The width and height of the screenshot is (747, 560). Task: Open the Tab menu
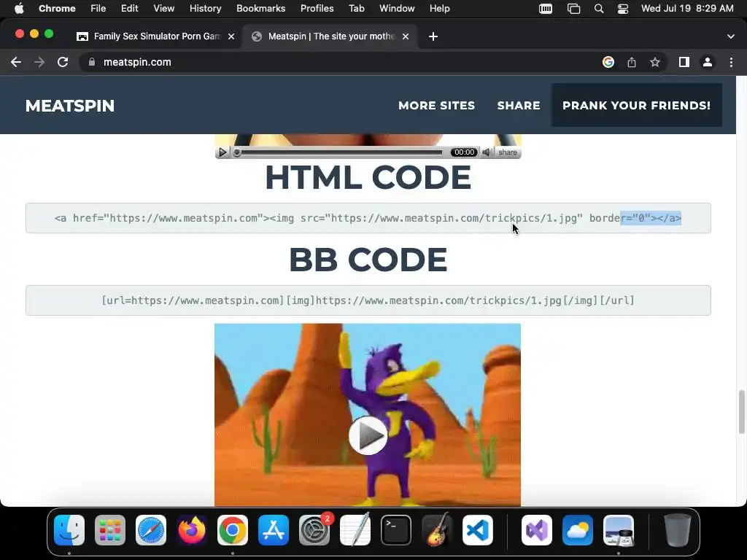[x=356, y=9]
